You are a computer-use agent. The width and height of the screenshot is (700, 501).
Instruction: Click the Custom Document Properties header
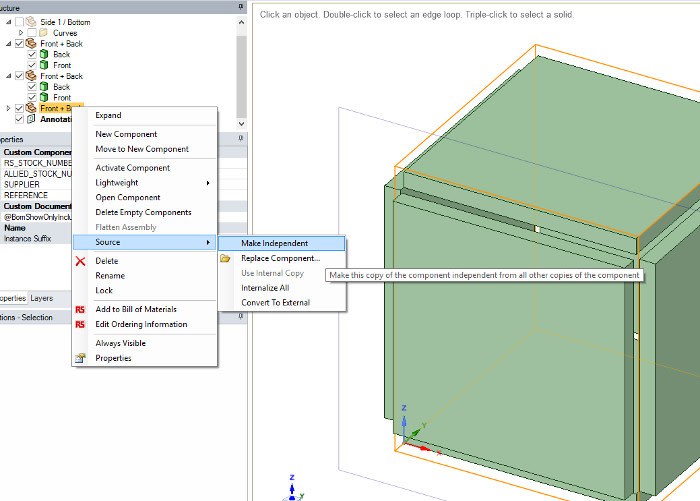click(x=36, y=206)
